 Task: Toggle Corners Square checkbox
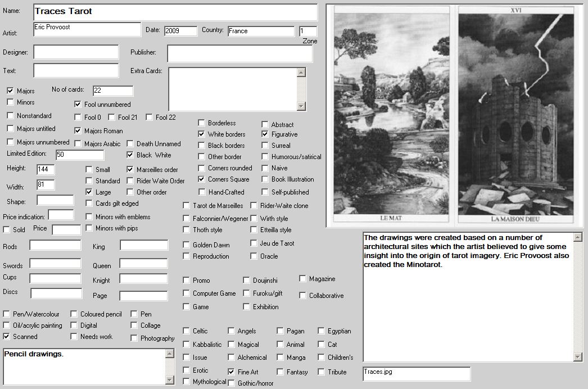coord(201,179)
